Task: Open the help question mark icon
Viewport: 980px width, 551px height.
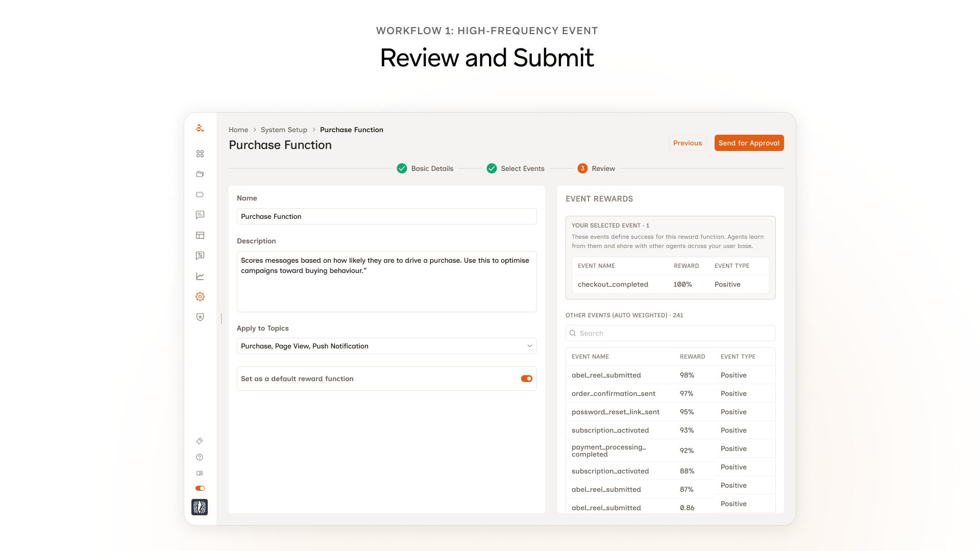Action: [x=200, y=457]
